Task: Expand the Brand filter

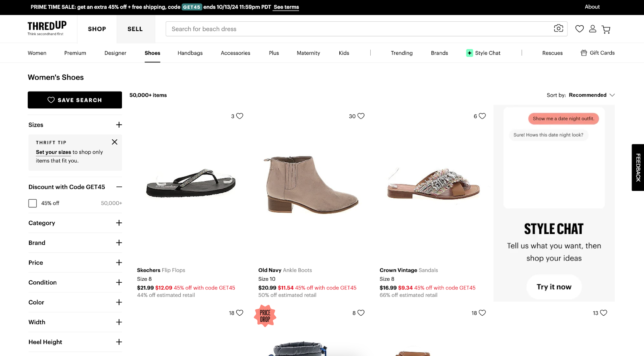Action: [x=119, y=243]
